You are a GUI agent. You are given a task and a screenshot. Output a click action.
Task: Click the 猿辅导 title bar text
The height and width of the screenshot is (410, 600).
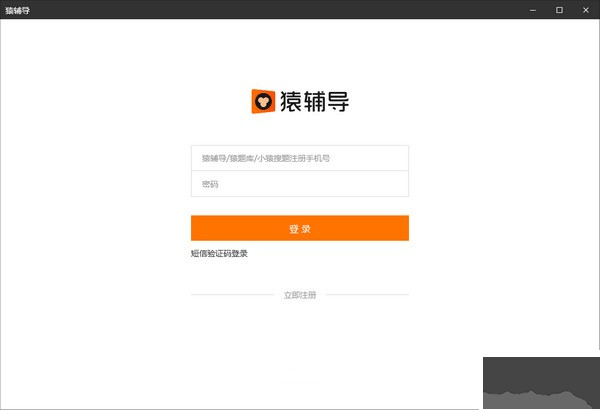[17, 10]
